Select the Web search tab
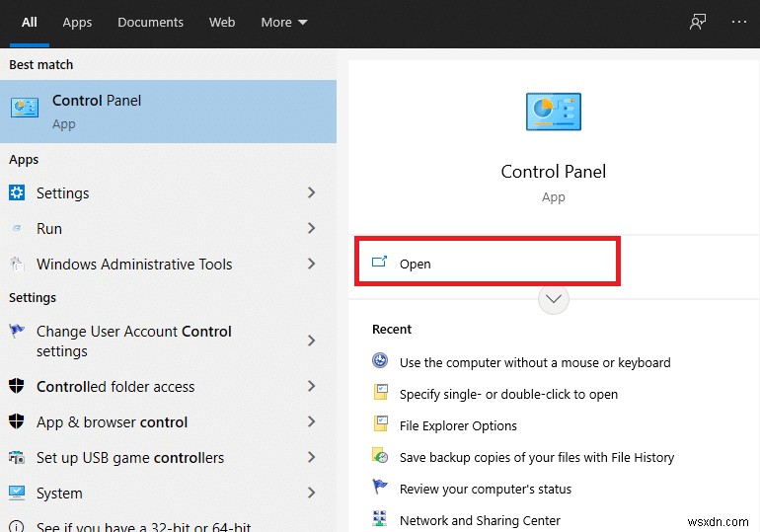This screenshot has height=532, width=760. pyautogui.click(x=222, y=22)
